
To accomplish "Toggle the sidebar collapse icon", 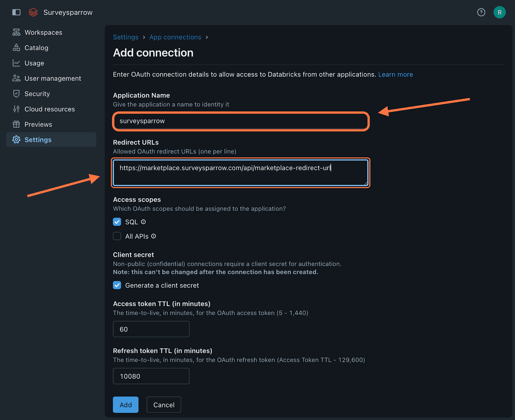I will tap(16, 12).
